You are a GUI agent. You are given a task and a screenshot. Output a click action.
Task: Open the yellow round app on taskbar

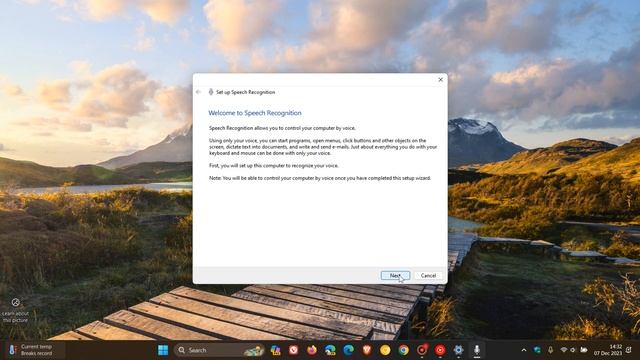(385, 350)
